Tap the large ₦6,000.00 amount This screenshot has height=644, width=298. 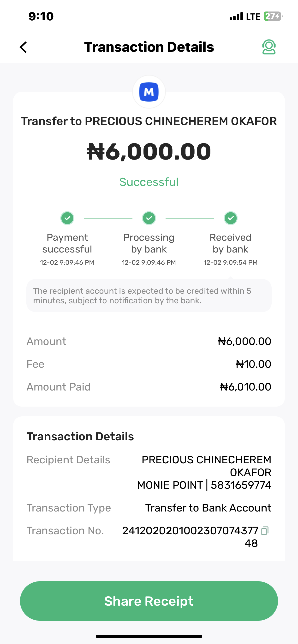pyautogui.click(x=149, y=151)
